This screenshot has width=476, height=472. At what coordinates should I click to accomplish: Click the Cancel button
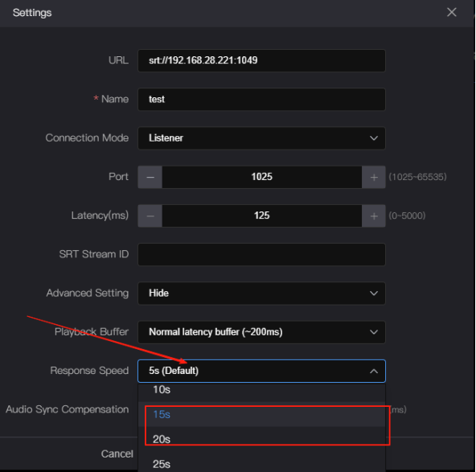coord(117,454)
